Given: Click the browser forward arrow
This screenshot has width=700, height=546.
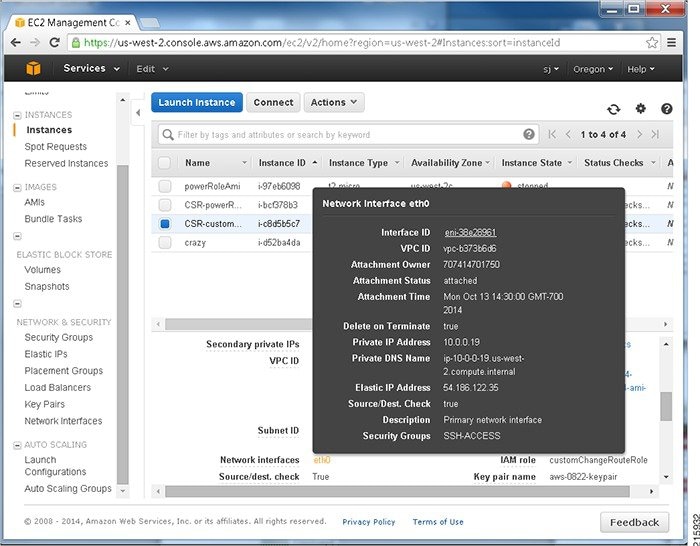Looking at the screenshot, I should [35, 42].
